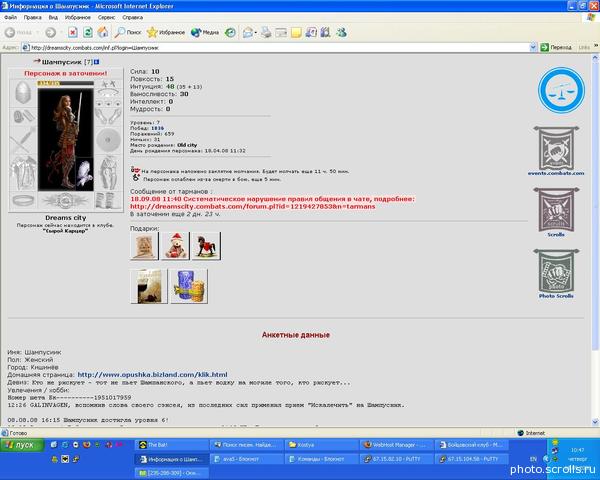Image resolution: width=600 pixels, height=480 pixels.
Task: Click the EN language indicator
Action: point(533,459)
